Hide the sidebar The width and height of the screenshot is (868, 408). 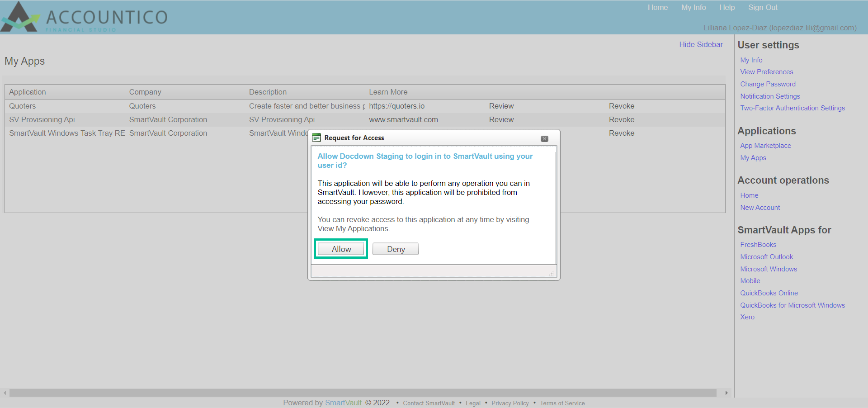click(701, 44)
